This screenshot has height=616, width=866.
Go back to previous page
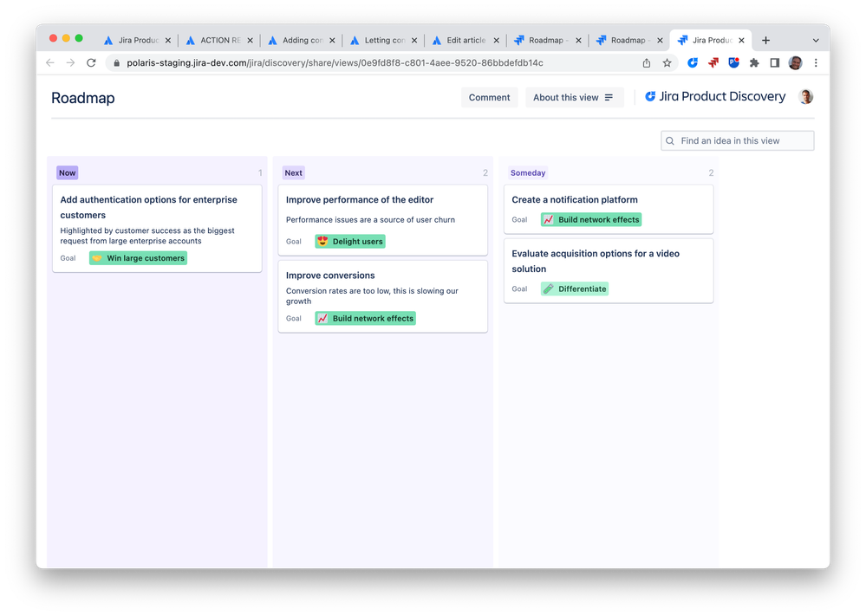(x=50, y=63)
